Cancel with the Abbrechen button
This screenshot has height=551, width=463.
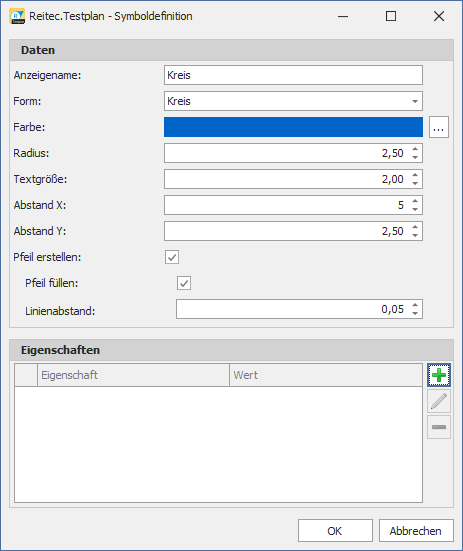coord(416,531)
